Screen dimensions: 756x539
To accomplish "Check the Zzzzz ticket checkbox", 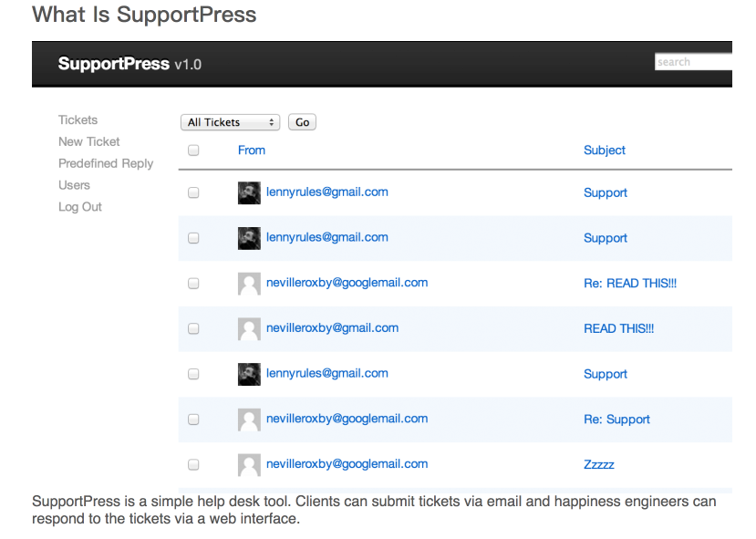I will pyautogui.click(x=193, y=465).
